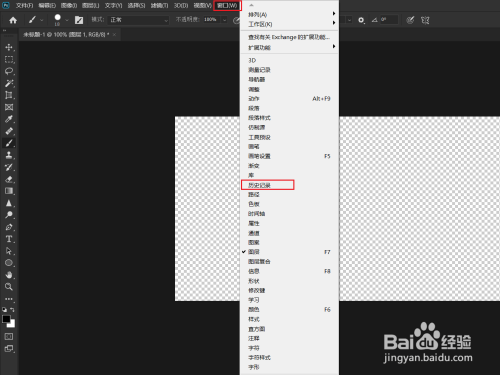
Task: Open the opacity 100% dropdown arrow
Action: [225, 20]
